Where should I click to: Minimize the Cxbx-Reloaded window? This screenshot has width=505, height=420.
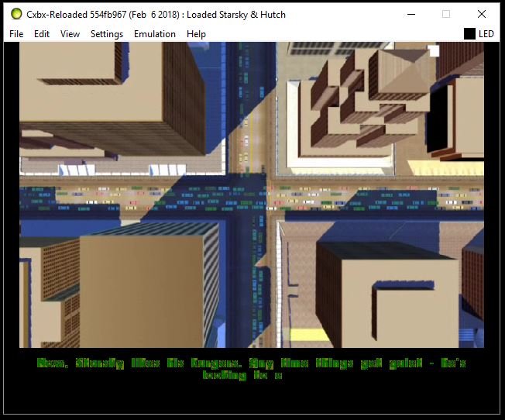(x=411, y=14)
